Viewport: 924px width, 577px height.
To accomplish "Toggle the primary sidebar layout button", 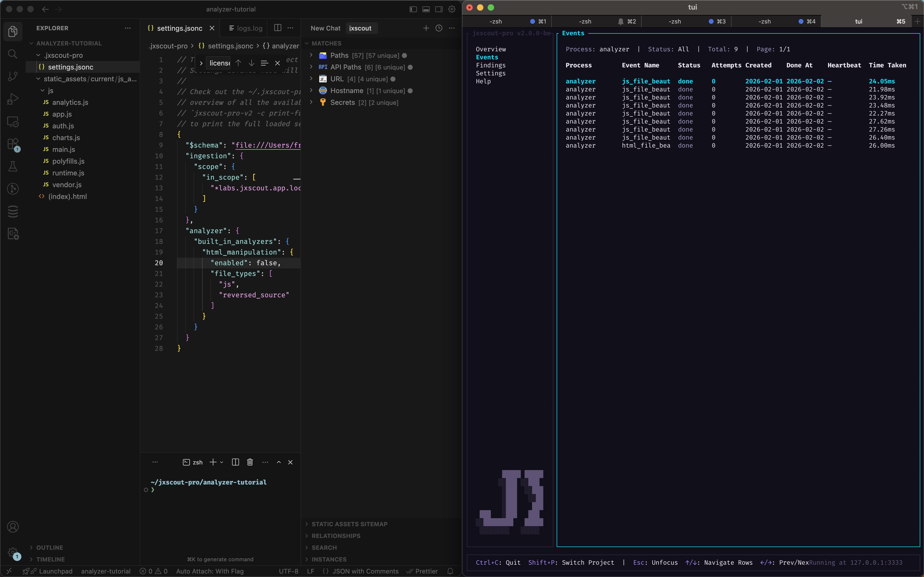I will (x=413, y=9).
